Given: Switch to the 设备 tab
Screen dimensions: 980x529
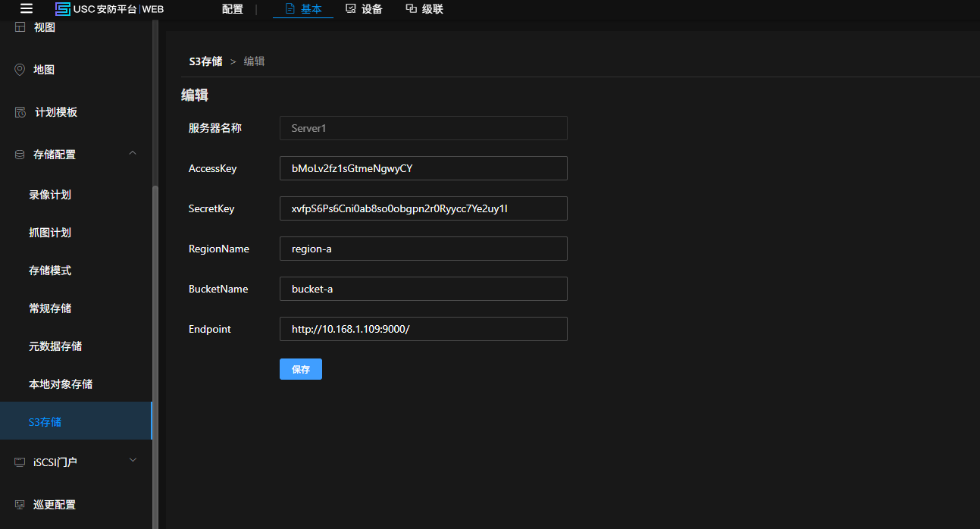Looking at the screenshot, I should click(364, 9).
